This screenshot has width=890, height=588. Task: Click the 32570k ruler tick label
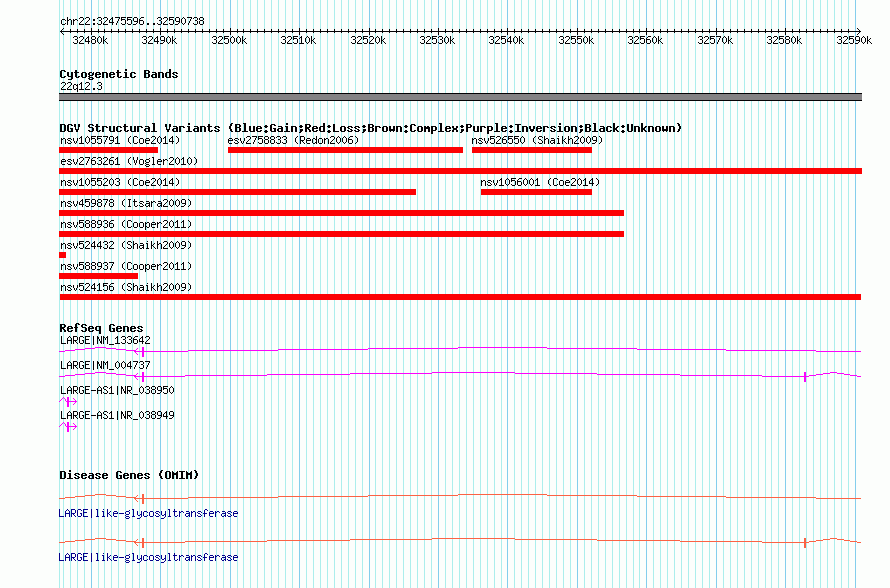click(715, 40)
